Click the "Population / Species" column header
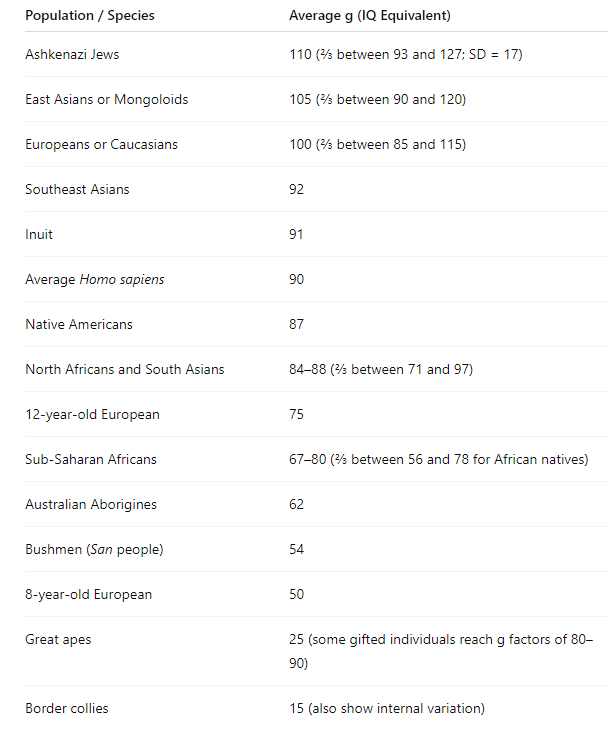 tap(90, 16)
